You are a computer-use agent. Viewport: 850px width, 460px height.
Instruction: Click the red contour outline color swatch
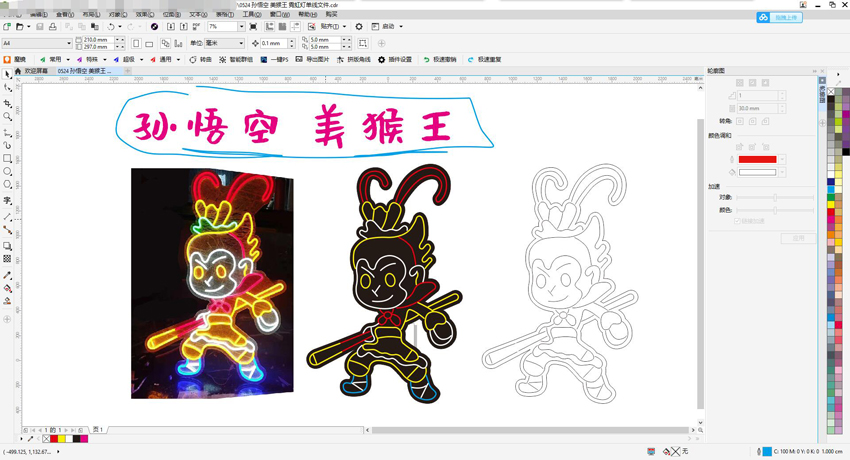click(x=757, y=159)
